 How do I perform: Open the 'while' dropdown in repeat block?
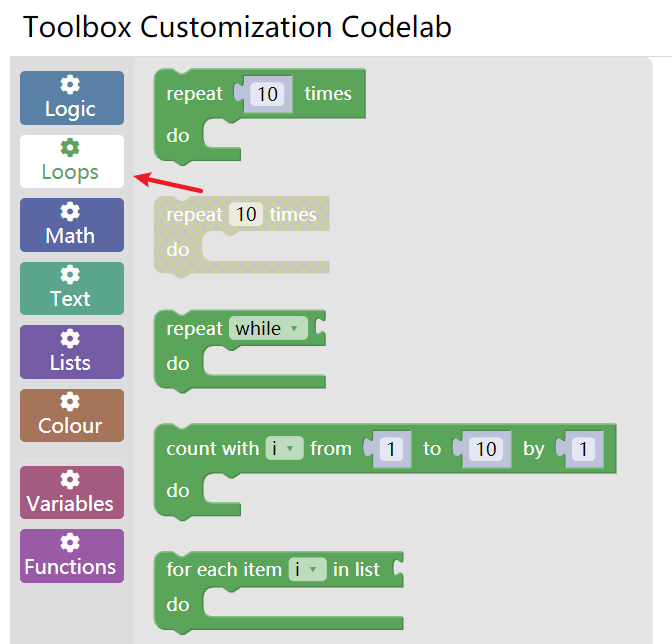click(x=268, y=329)
